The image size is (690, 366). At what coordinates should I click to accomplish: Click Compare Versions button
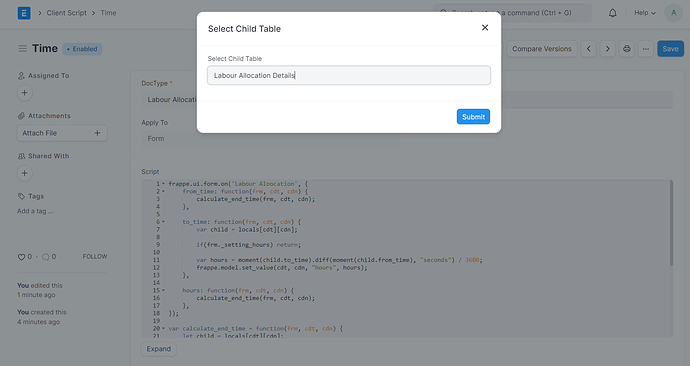542,49
